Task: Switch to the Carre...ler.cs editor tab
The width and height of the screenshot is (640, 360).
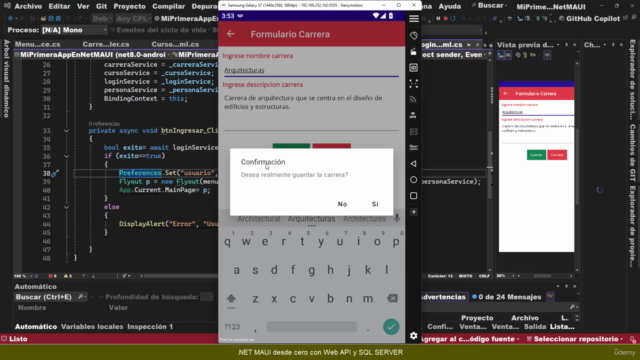Action: tap(106, 44)
